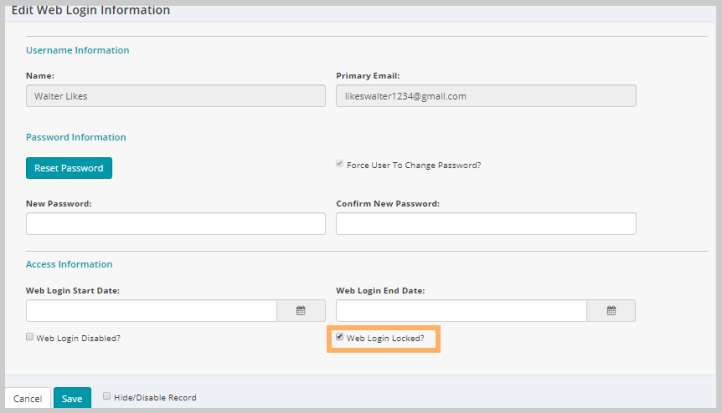This screenshot has height=413, width=722.
Task: Click the Access Information section heading
Action: point(69,264)
